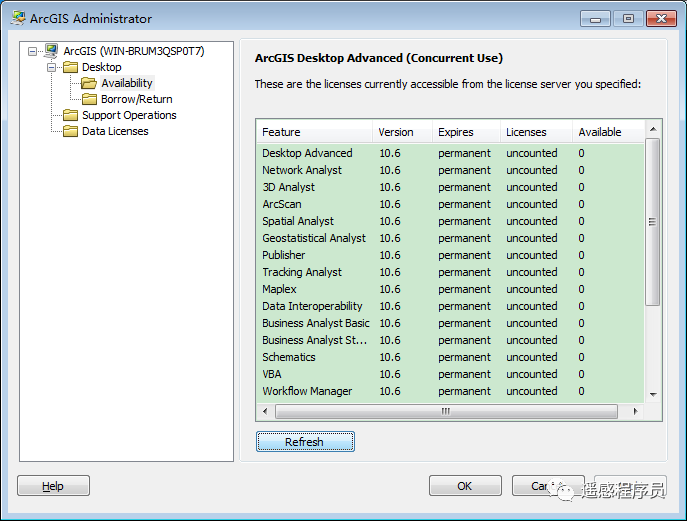Image resolution: width=687 pixels, height=521 pixels.
Task: Click uncounted in Spatial Analyst row
Action: [532, 221]
